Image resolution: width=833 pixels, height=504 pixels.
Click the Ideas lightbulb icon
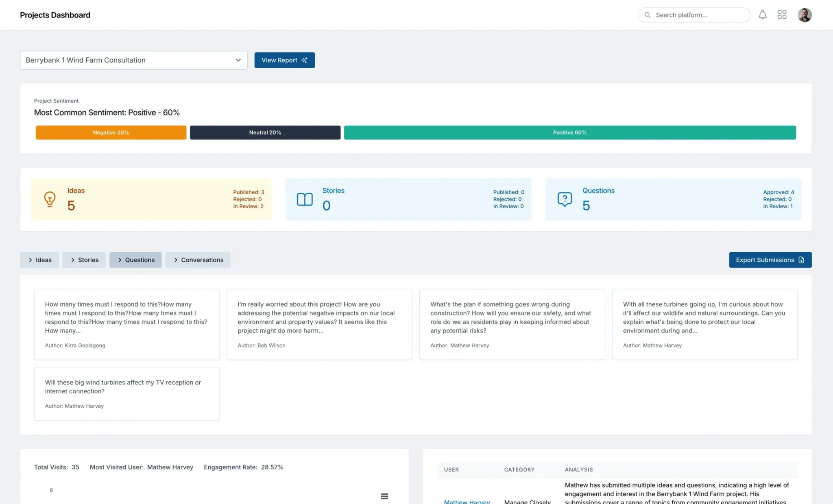[50, 199]
